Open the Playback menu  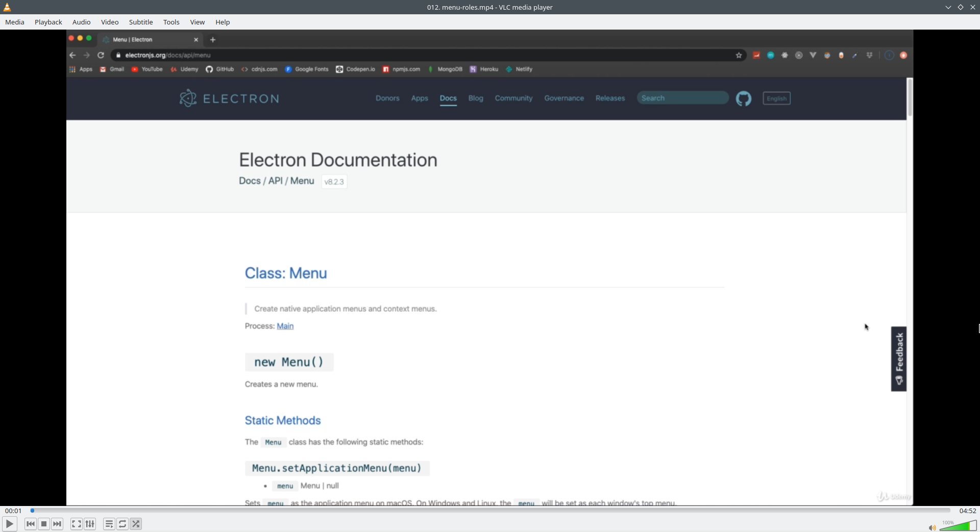tap(48, 22)
